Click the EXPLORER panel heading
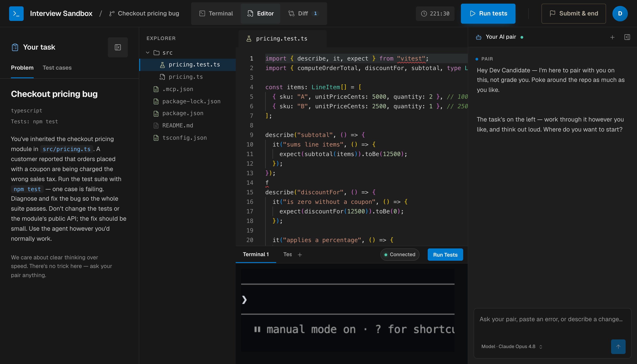 tap(161, 38)
